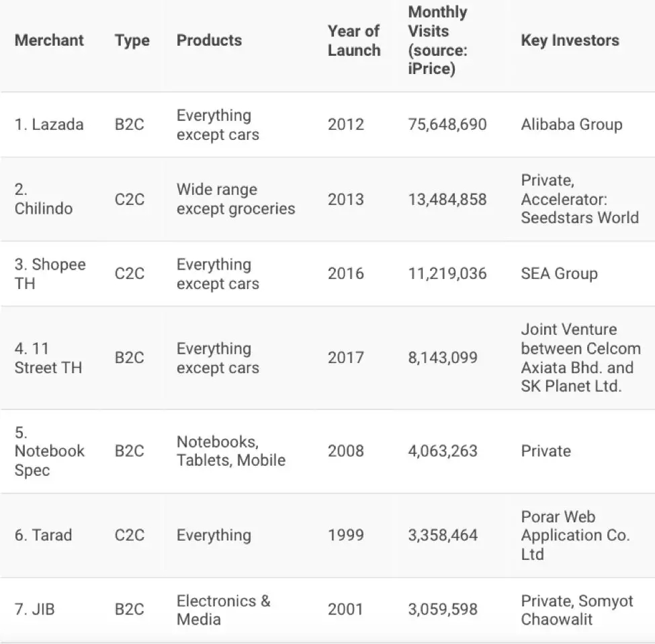The width and height of the screenshot is (655, 644).
Task: Click the Chilindo merchant name
Action: tap(44, 199)
